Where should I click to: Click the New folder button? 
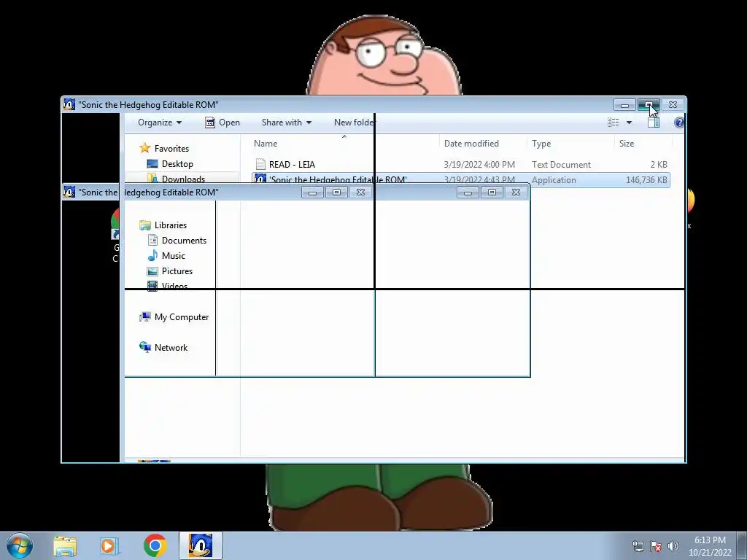pyautogui.click(x=354, y=122)
